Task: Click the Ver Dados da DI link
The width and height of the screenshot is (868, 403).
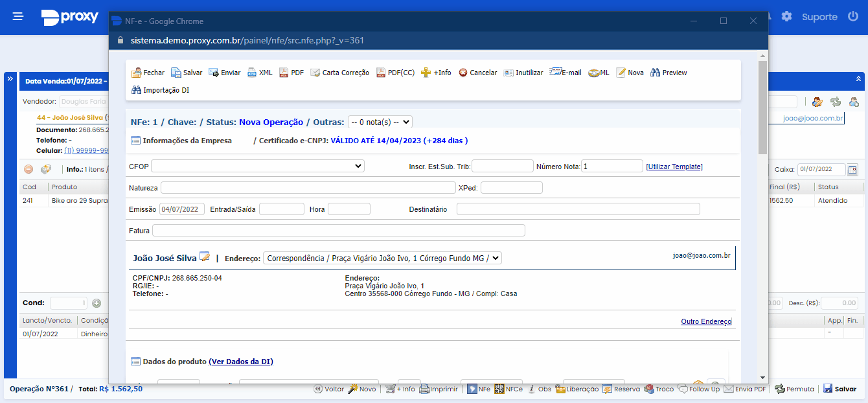Action: pos(241,362)
